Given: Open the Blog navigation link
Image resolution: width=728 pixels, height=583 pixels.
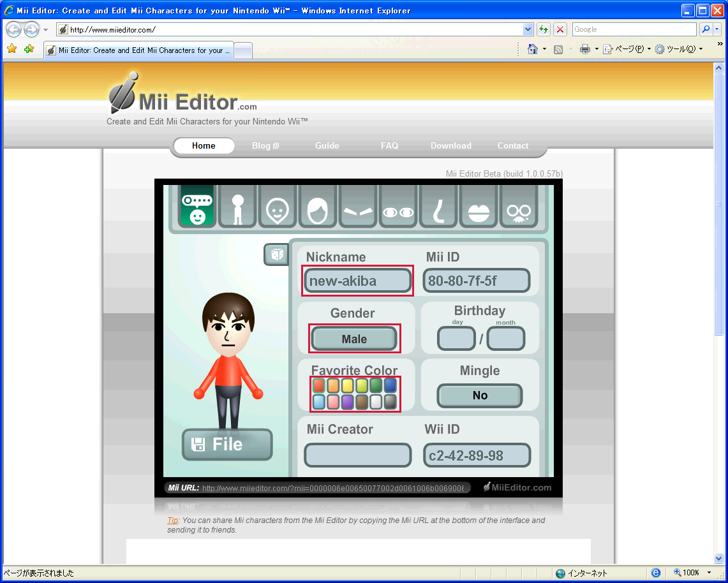Looking at the screenshot, I should tap(265, 145).
